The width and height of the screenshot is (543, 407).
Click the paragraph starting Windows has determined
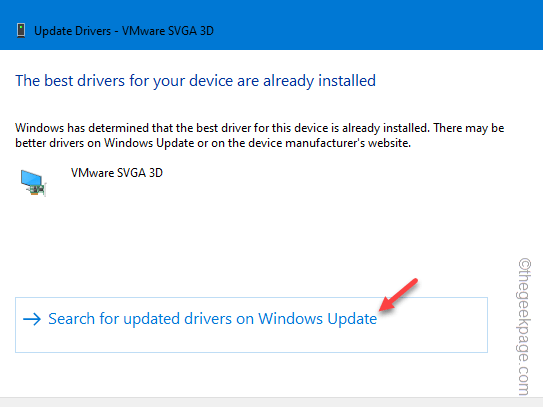point(259,135)
